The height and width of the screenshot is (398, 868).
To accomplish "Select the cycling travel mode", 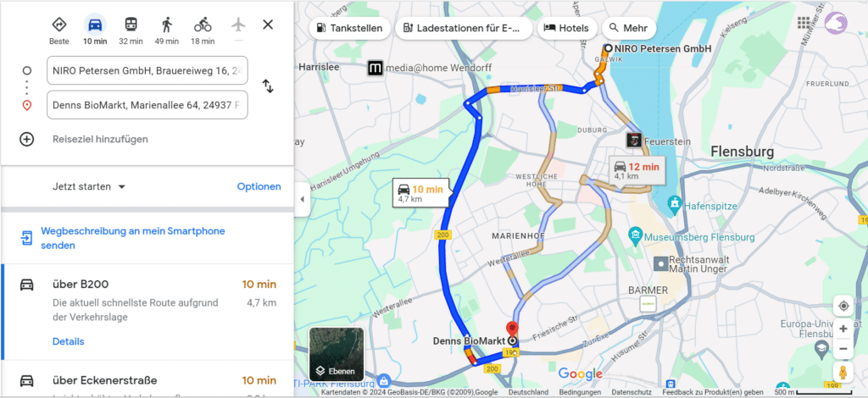I will point(203,25).
